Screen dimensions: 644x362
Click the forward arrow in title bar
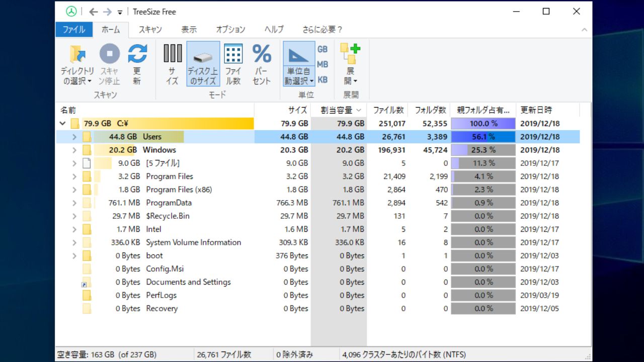(x=107, y=12)
